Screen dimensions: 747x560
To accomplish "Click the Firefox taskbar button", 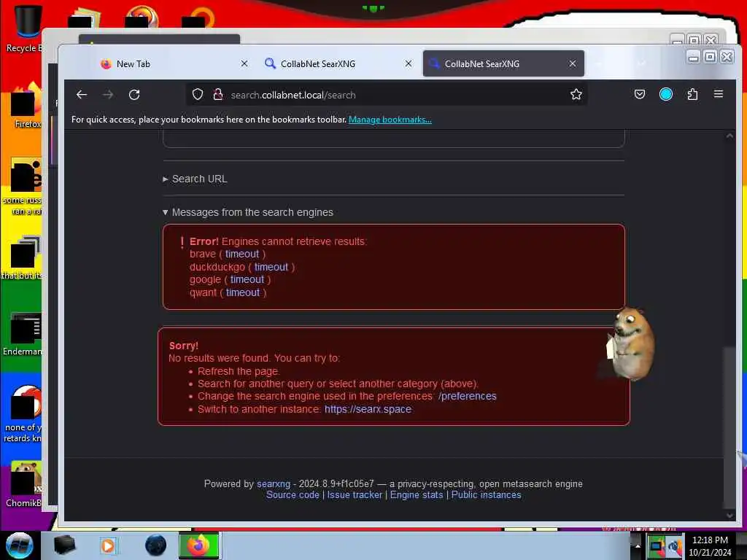I will tap(199, 545).
